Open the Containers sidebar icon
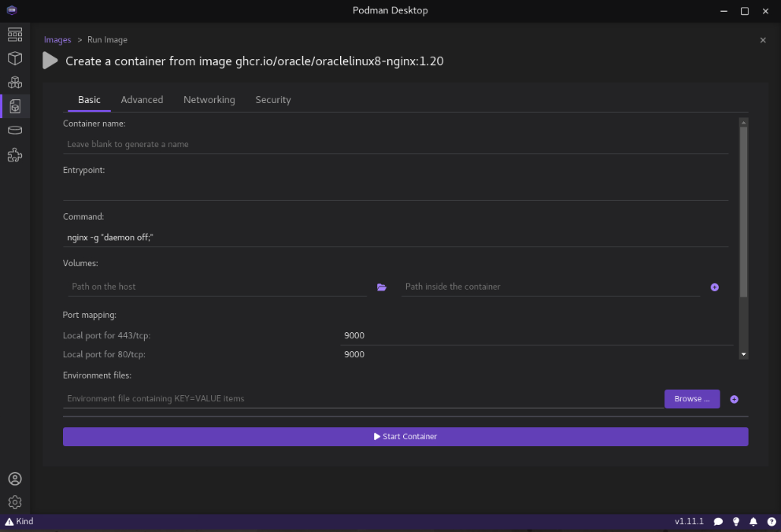This screenshot has height=532, width=781. click(x=15, y=58)
